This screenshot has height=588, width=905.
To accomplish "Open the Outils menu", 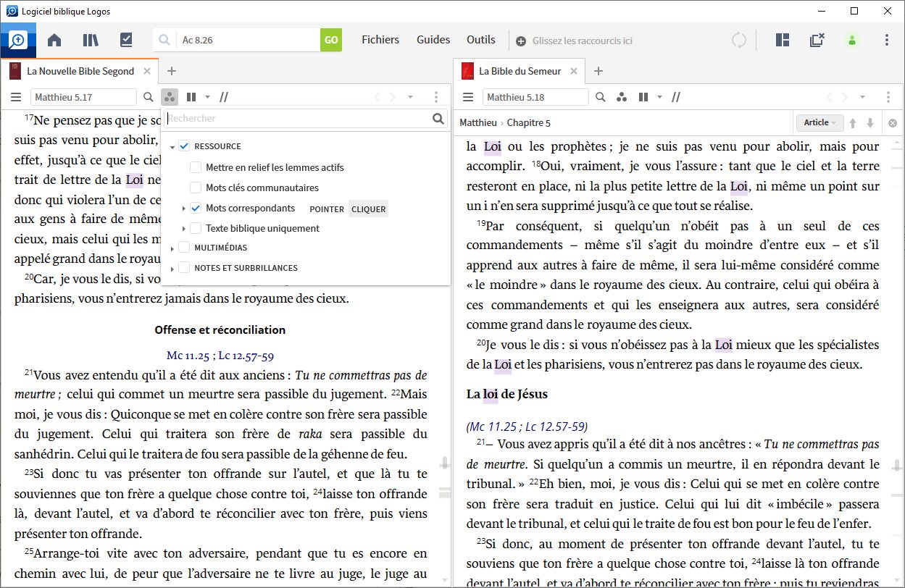I will point(481,40).
